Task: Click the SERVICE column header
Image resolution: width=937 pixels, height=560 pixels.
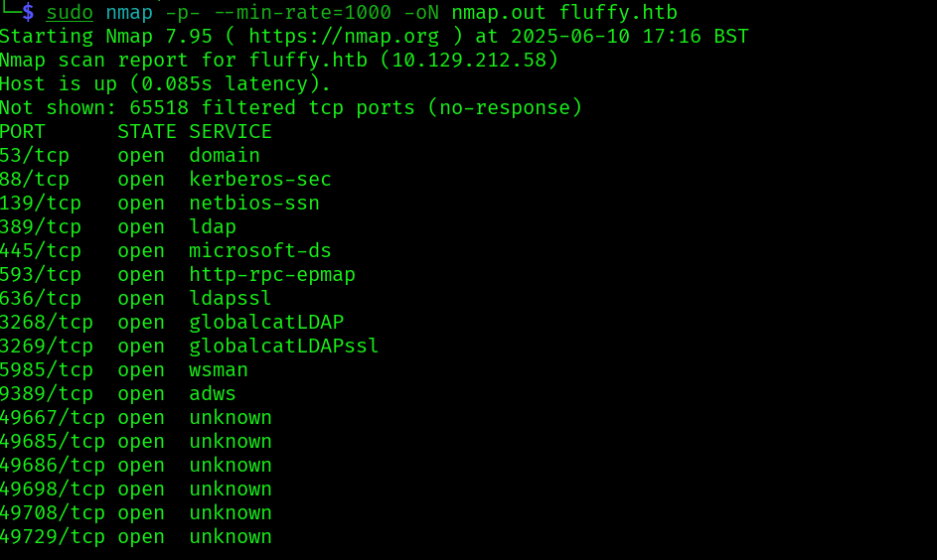Action: click(x=231, y=132)
